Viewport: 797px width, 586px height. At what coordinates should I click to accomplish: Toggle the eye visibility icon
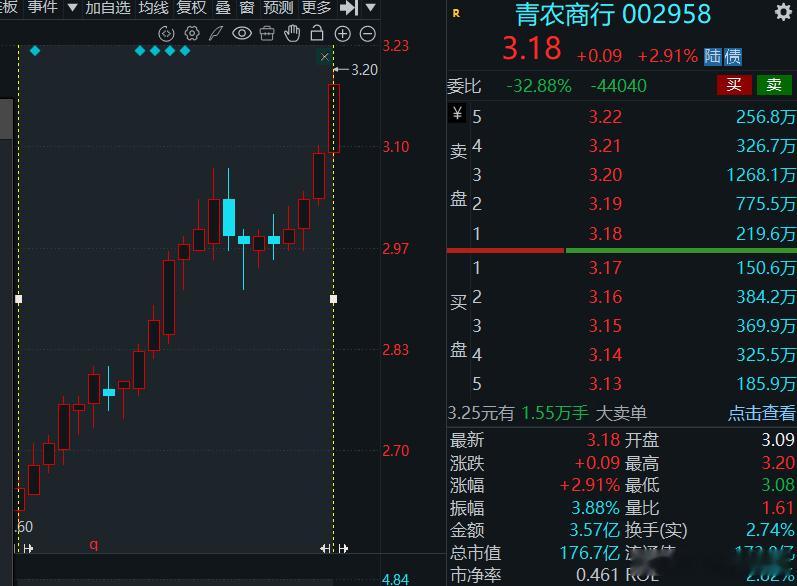(242, 34)
